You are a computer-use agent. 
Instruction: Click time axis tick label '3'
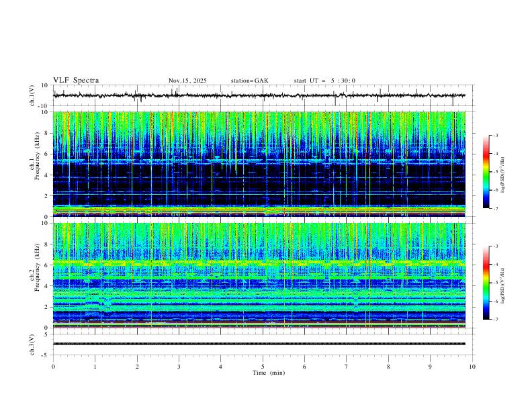point(179,367)
